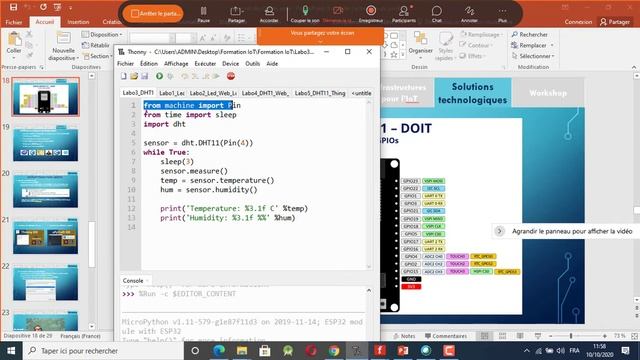Select slide 22 thumbnail

coord(45,283)
